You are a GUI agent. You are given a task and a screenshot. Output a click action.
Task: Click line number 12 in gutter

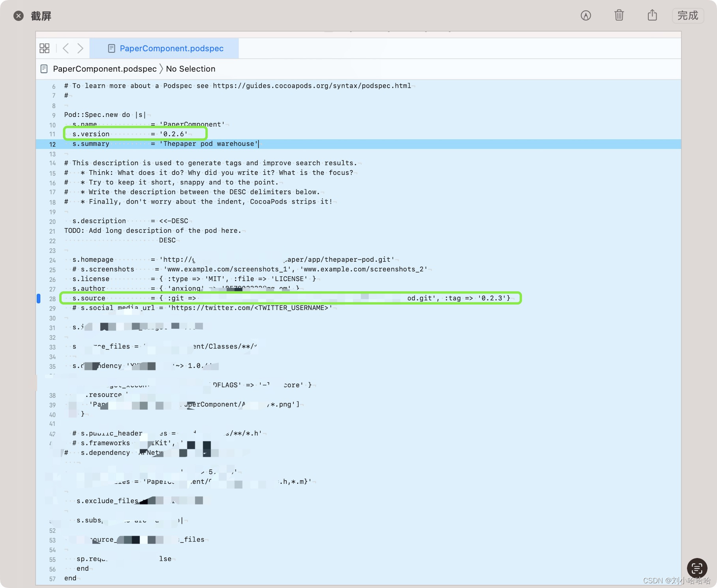pos(53,144)
